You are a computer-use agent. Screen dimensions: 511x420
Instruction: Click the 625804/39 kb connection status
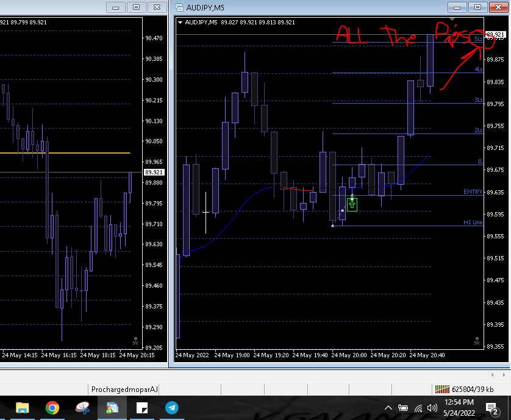pyautogui.click(x=473, y=389)
